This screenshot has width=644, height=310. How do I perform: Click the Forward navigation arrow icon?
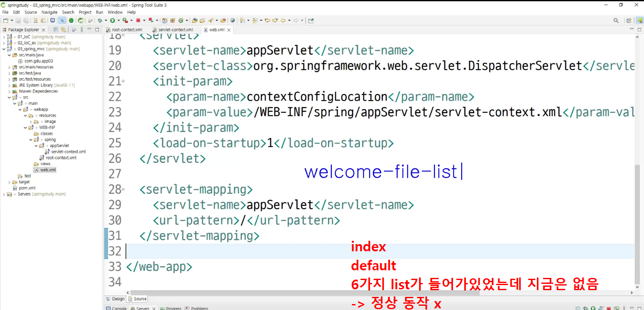[296, 20]
